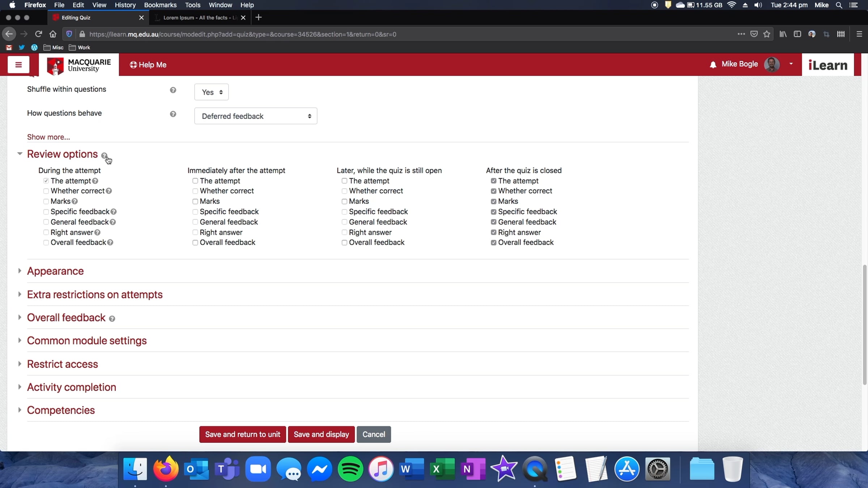Click the page vertical scrollbar
The width and height of the screenshot is (868, 488).
point(864,325)
